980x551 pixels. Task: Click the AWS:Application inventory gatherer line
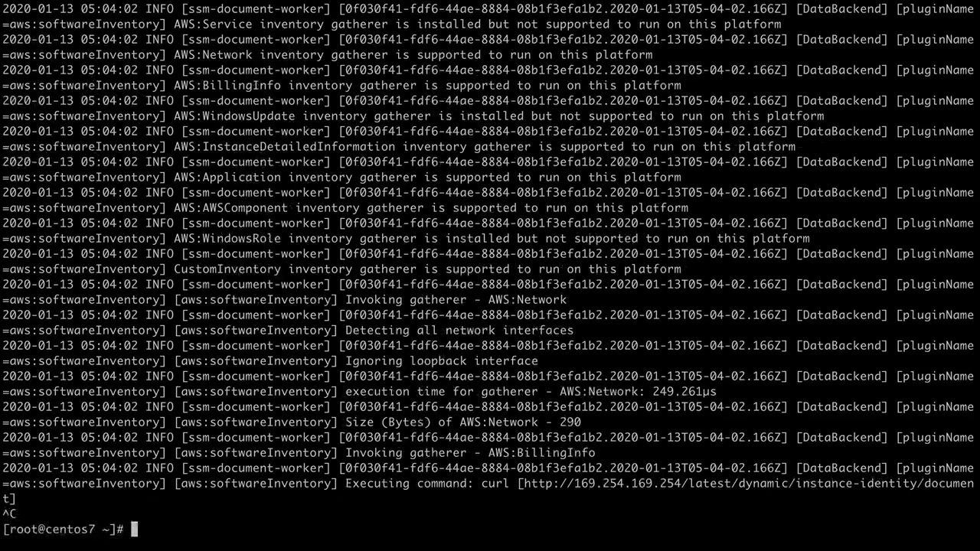(427, 177)
